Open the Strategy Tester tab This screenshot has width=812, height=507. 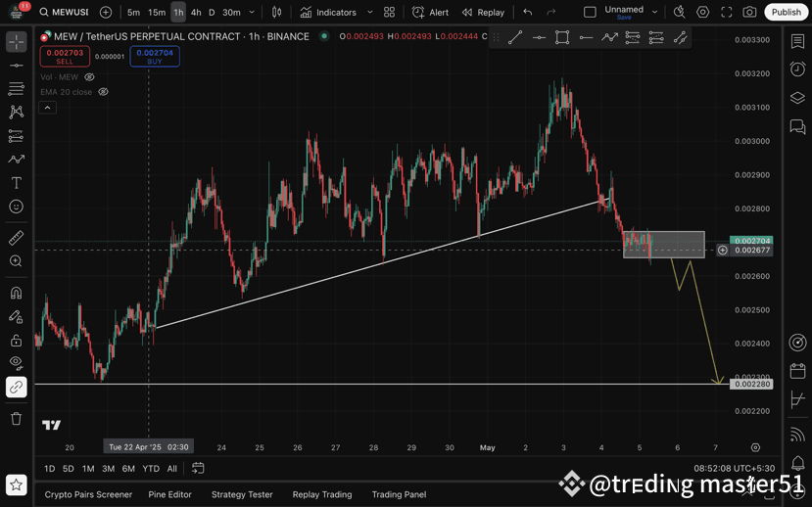click(x=242, y=494)
